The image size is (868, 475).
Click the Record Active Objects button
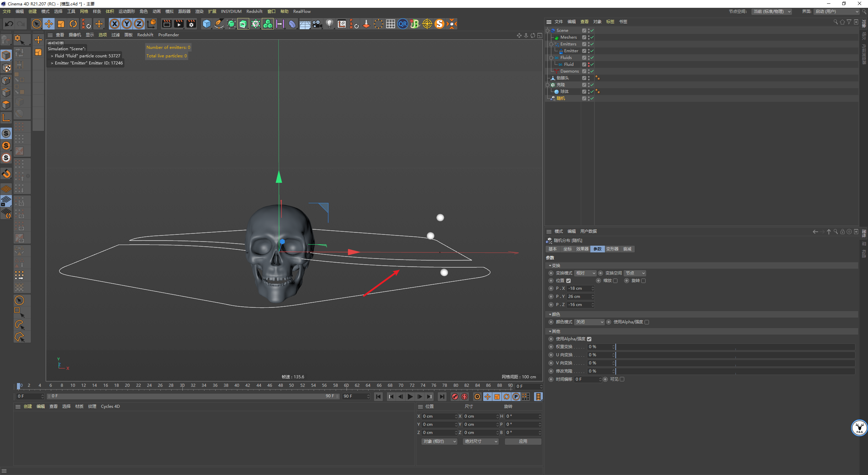[455, 396]
